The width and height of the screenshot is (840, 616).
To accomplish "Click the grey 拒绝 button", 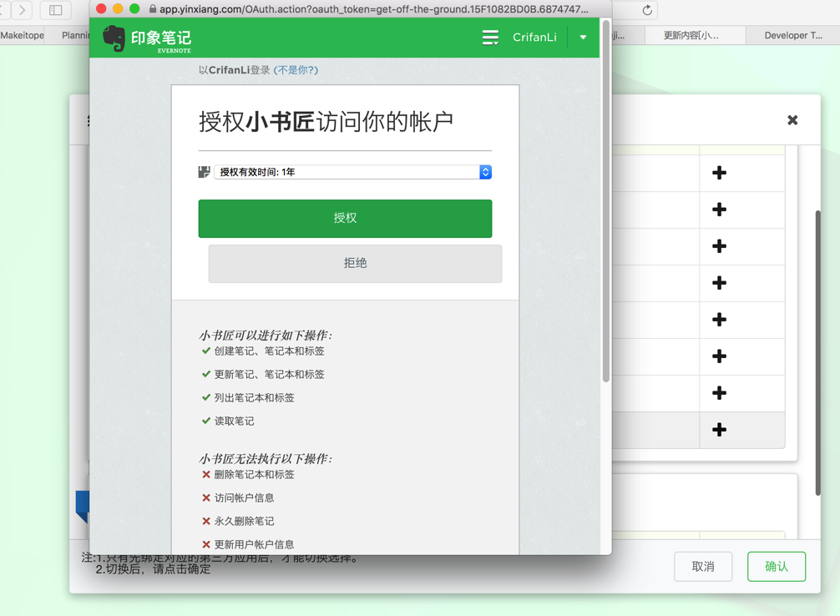I will click(355, 264).
